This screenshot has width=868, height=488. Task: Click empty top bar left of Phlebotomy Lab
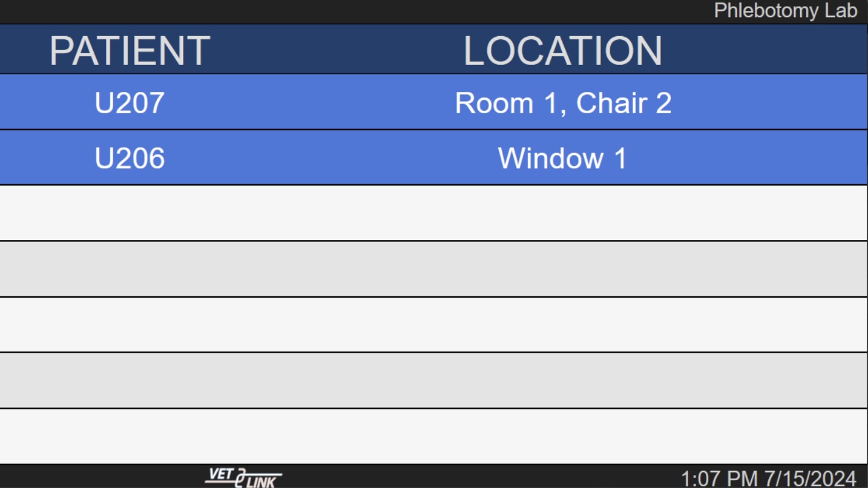(x=355, y=11)
